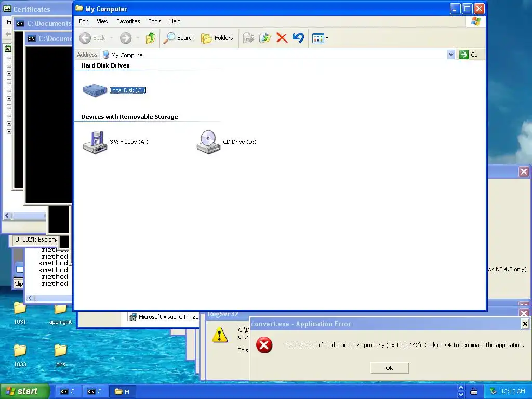Open the Start menu
Viewport: 532px width, 399px height.
(x=24, y=391)
